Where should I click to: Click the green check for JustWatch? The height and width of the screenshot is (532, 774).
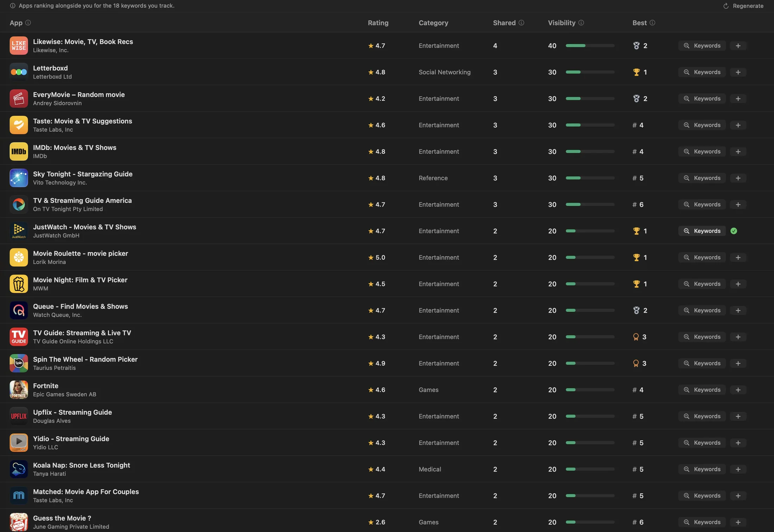click(x=734, y=231)
